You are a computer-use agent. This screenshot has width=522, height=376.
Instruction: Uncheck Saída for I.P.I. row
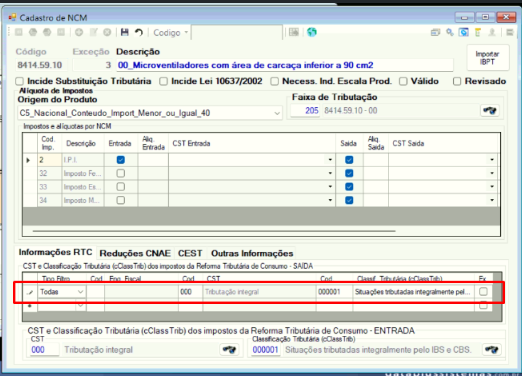pyautogui.click(x=349, y=160)
